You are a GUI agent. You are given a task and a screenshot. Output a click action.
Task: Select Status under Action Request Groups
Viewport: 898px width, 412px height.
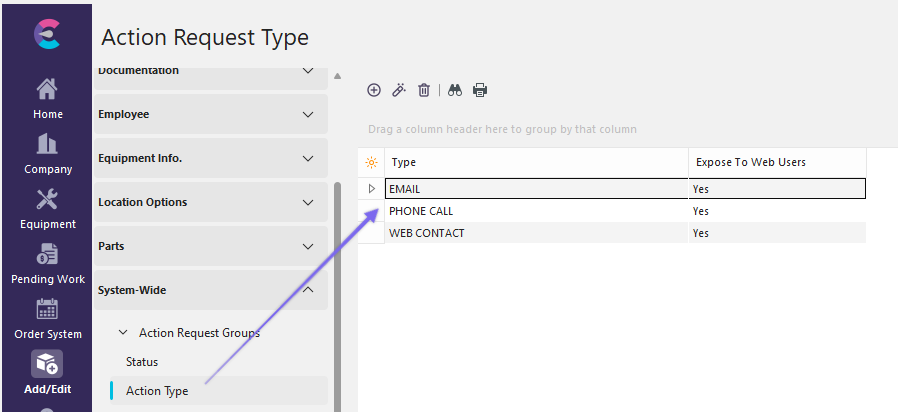(142, 362)
